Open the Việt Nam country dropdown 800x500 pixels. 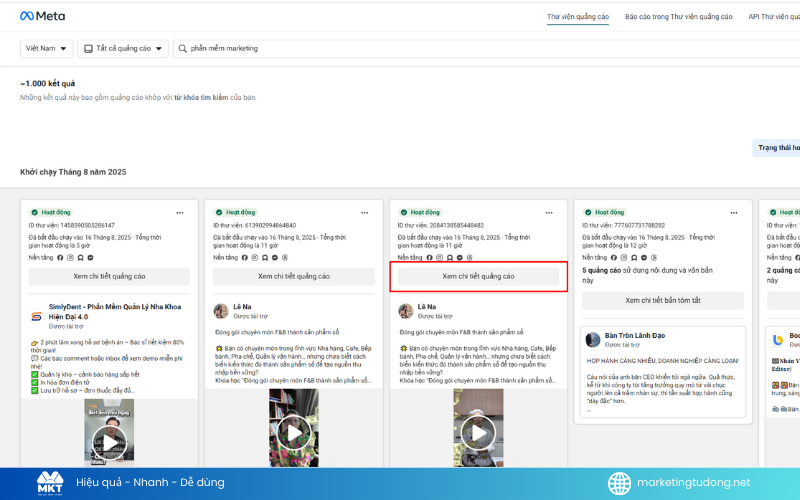coord(46,48)
